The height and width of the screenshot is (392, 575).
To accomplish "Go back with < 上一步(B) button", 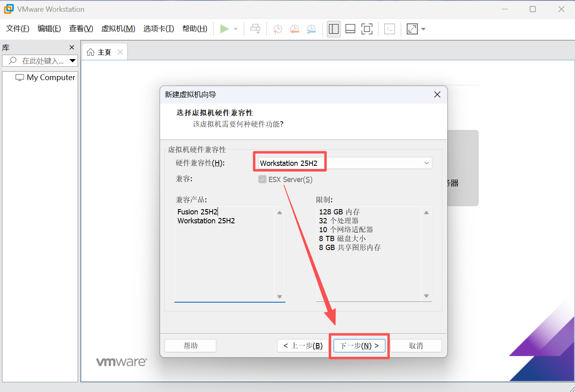I will [x=303, y=345].
